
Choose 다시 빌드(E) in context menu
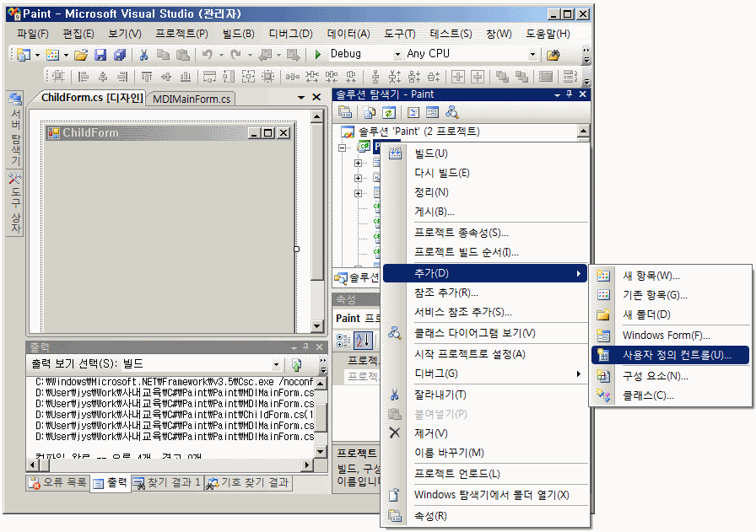coord(485,173)
